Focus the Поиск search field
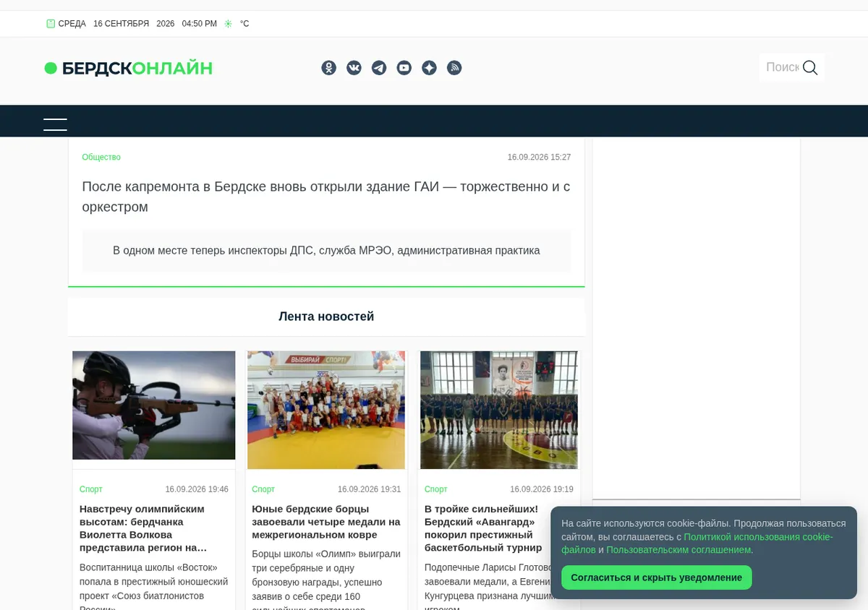The height and width of the screenshot is (610, 868). 782,67
